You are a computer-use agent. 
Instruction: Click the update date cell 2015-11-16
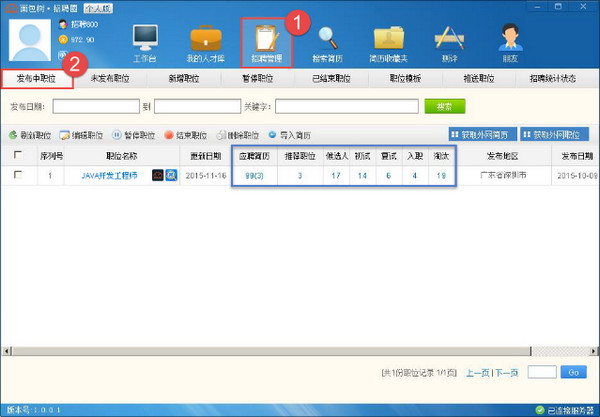[206, 176]
